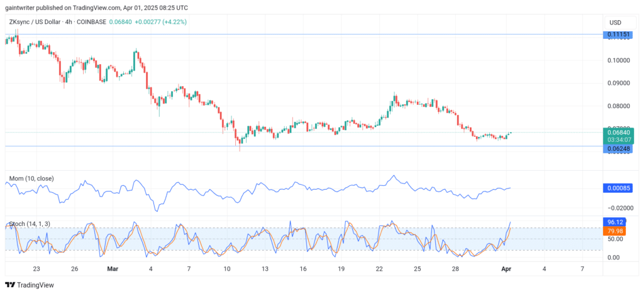Click the 50.00 stochastic axis label
Screen dimensions: 644x294
(616, 239)
